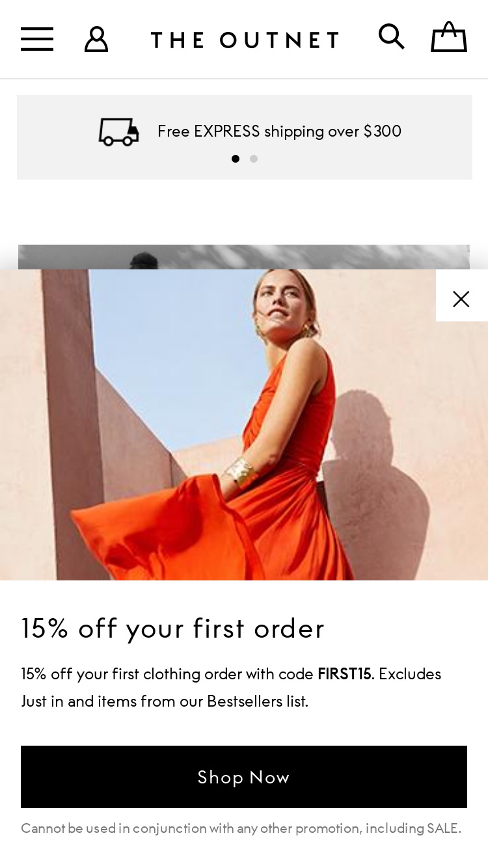
Task: Click the 'Cannot be used in conjunction' disclaimer
Action: [241, 828]
